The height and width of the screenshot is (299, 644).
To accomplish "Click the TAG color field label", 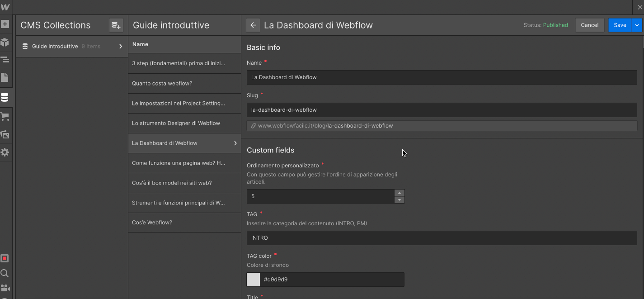I will tap(259, 256).
